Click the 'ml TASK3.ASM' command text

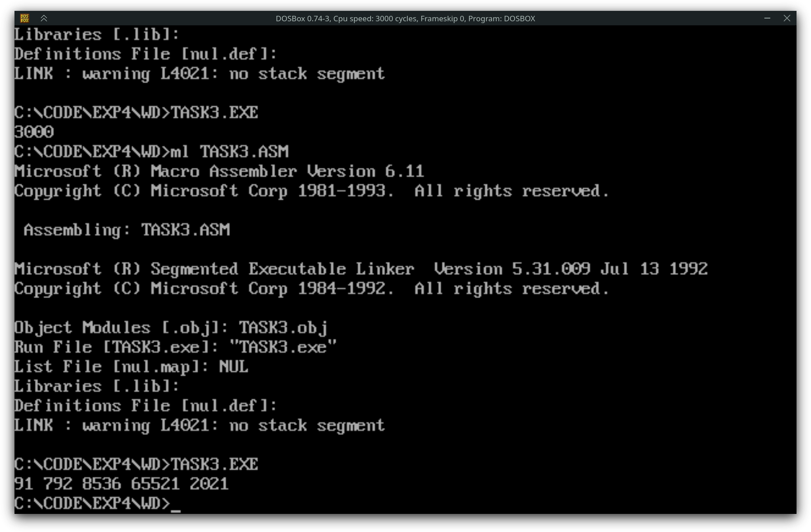click(x=229, y=152)
